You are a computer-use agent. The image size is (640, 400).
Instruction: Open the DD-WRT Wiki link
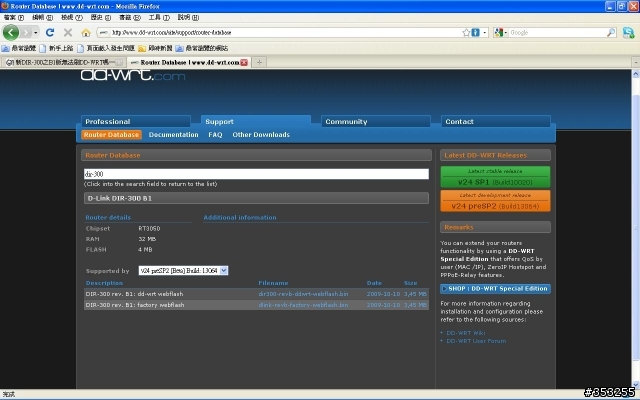466,333
